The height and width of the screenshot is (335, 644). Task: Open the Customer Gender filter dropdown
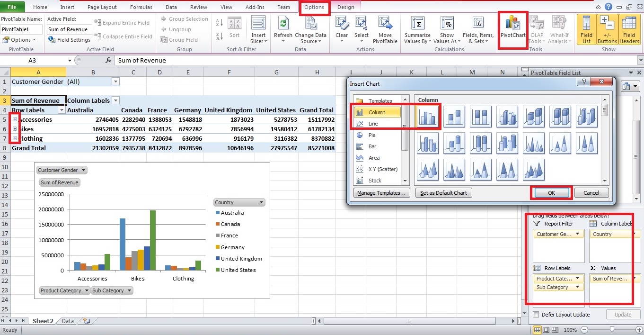(115, 81)
